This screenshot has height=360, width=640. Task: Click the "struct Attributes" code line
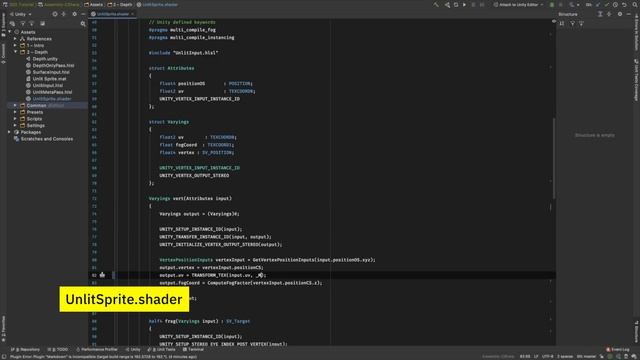pos(171,68)
